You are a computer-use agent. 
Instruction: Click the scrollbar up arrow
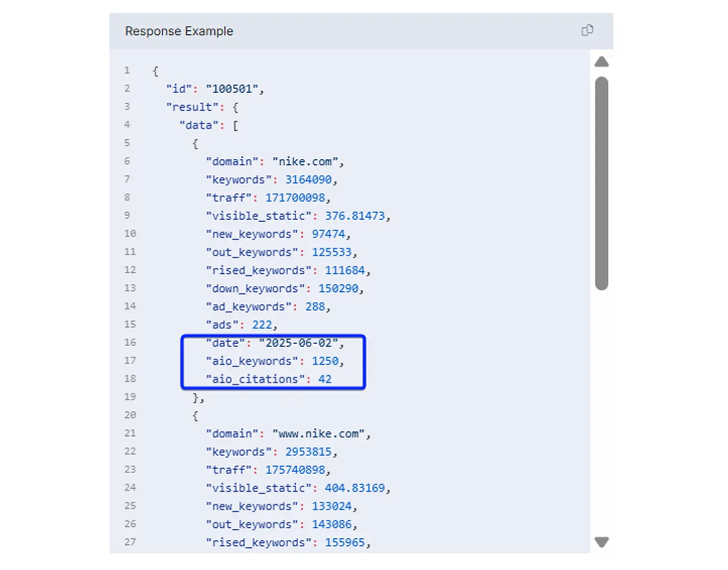(x=602, y=61)
